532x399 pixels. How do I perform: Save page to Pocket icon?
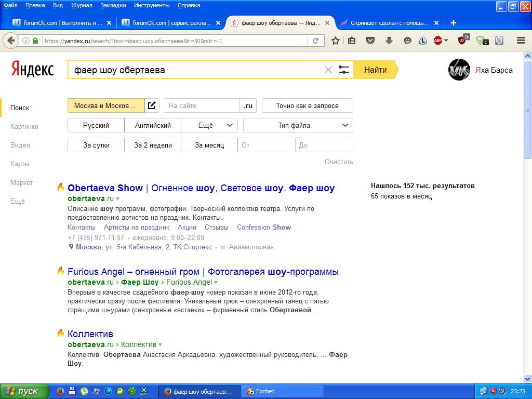click(370, 41)
